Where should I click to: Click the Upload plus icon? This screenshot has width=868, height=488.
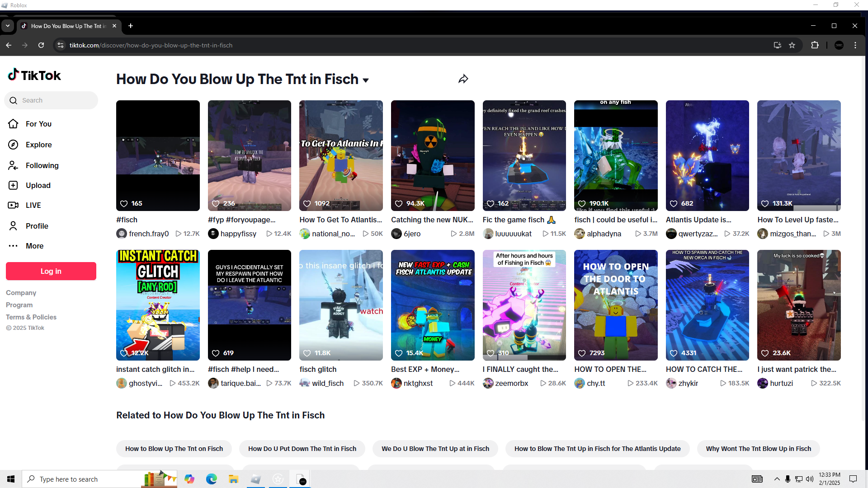[13, 185]
